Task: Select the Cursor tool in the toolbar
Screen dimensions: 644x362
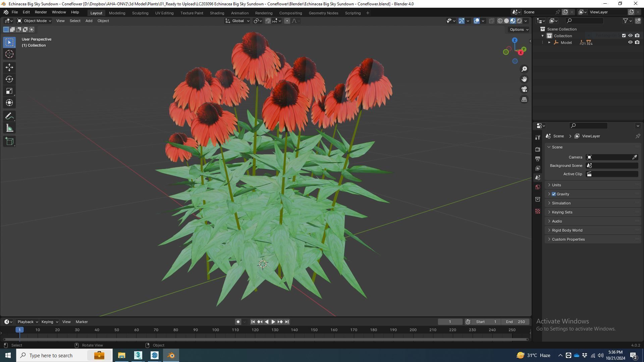Action: (x=9, y=54)
